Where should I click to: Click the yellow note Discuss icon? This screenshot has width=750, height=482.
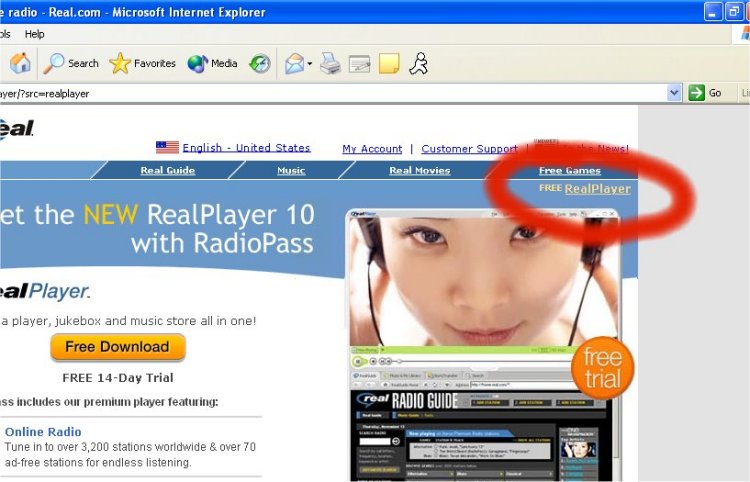pyautogui.click(x=389, y=64)
